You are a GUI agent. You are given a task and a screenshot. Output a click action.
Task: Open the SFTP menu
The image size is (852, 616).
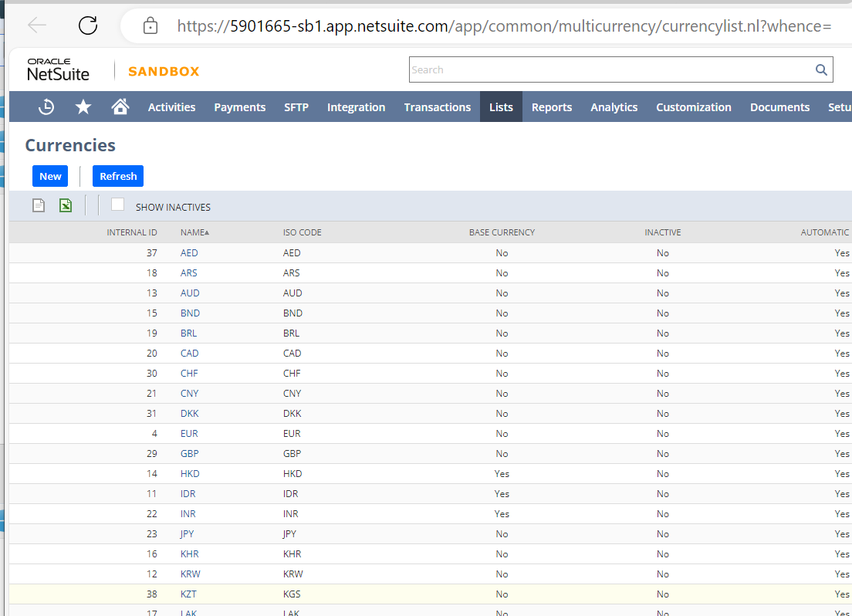coord(296,107)
